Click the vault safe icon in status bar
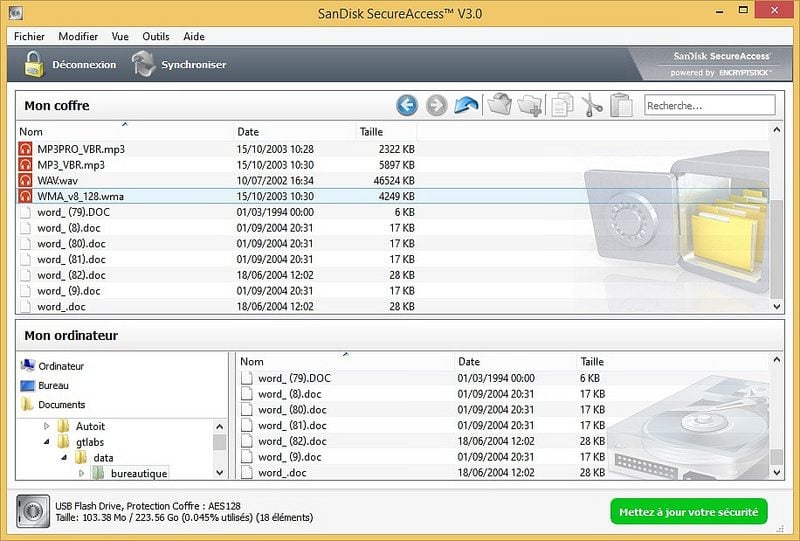 point(33,511)
